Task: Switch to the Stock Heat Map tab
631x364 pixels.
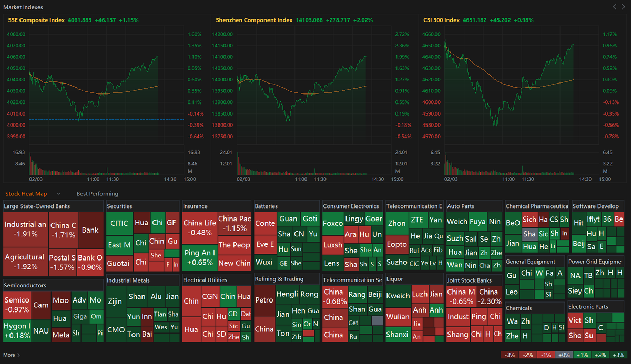Action: [26, 194]
